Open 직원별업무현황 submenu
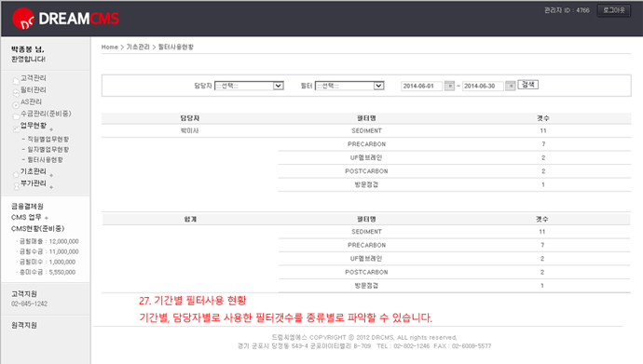This screenshot has width=643, height=364. tap(48, 140)
